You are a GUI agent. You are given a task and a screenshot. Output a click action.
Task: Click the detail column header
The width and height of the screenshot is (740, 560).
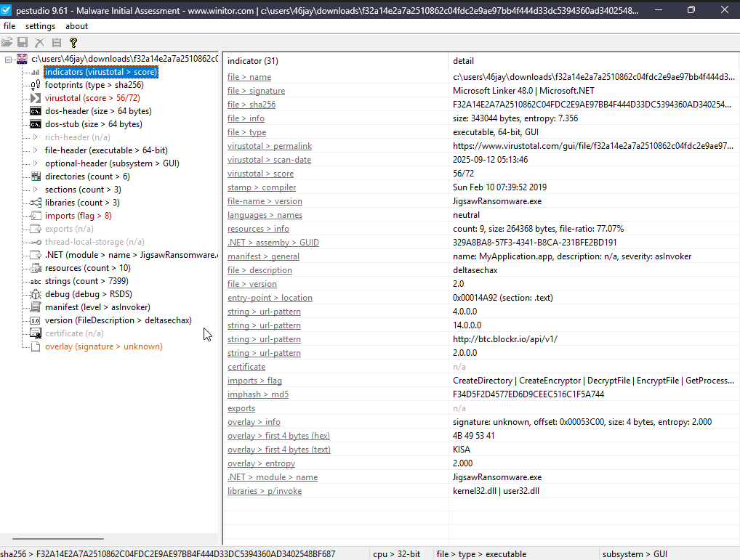[594, 61]
